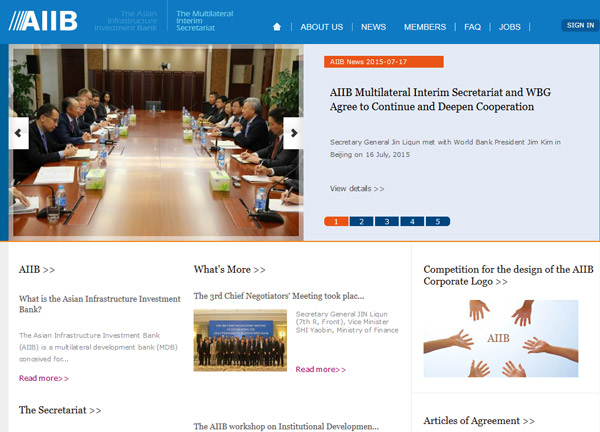Click Read more under AIIB description
Viewport: 600px width, 432px height.
click(44, 378)
